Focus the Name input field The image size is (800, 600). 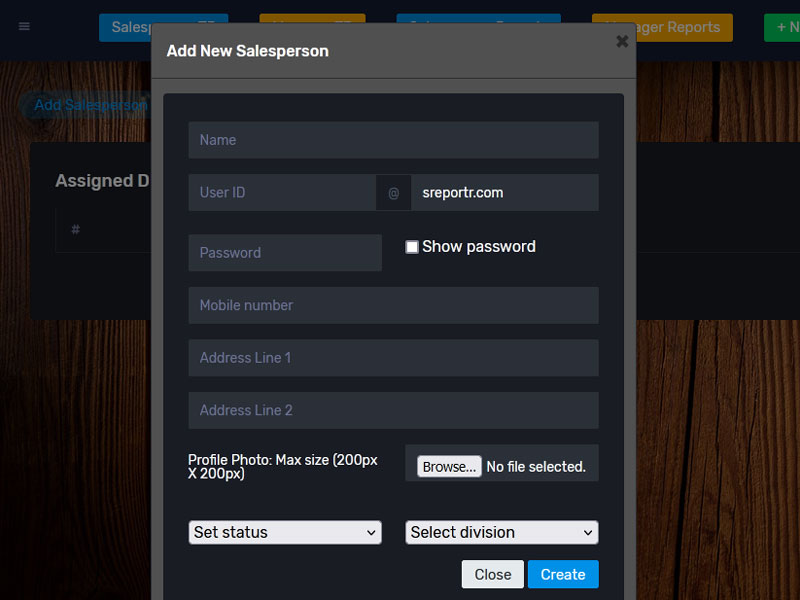pos(393,140)
